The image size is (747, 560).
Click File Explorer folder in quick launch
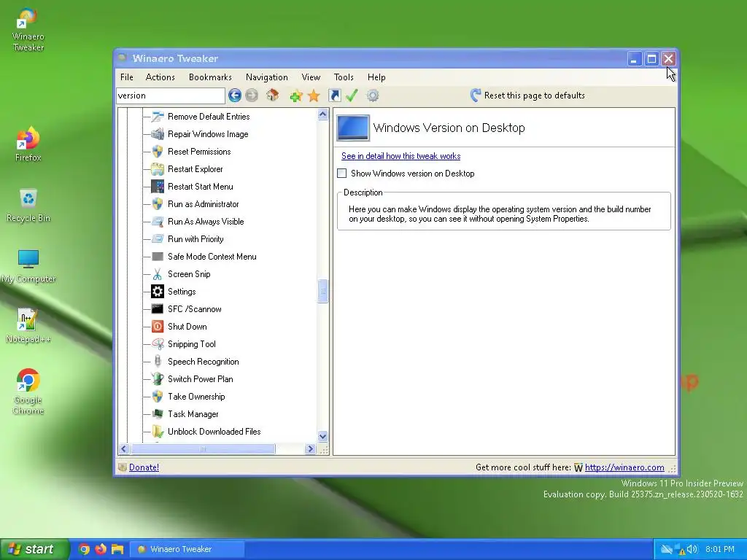[x=117, y=549]
